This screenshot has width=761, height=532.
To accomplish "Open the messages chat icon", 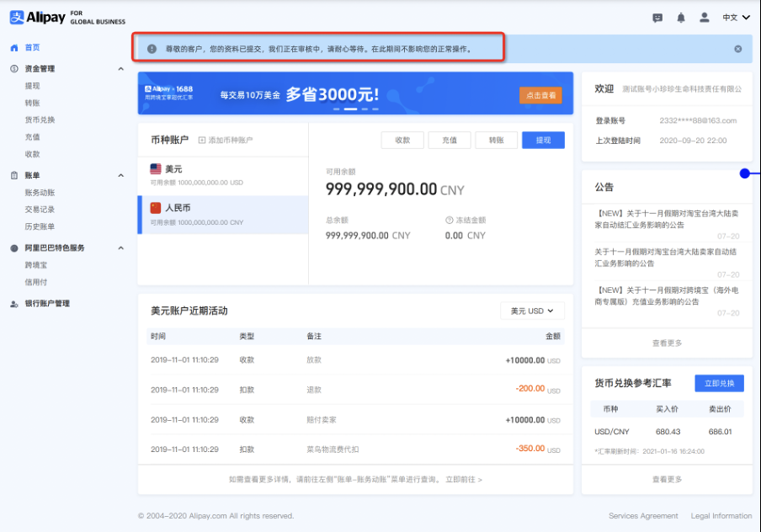I will pos(657,18).
